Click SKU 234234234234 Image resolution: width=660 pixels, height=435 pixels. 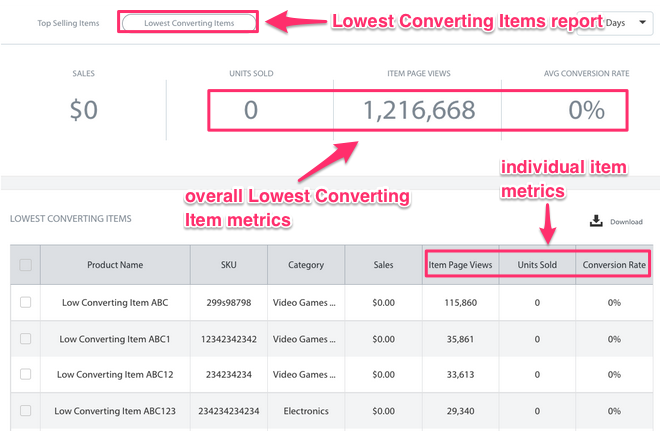[x=229, y=411]
